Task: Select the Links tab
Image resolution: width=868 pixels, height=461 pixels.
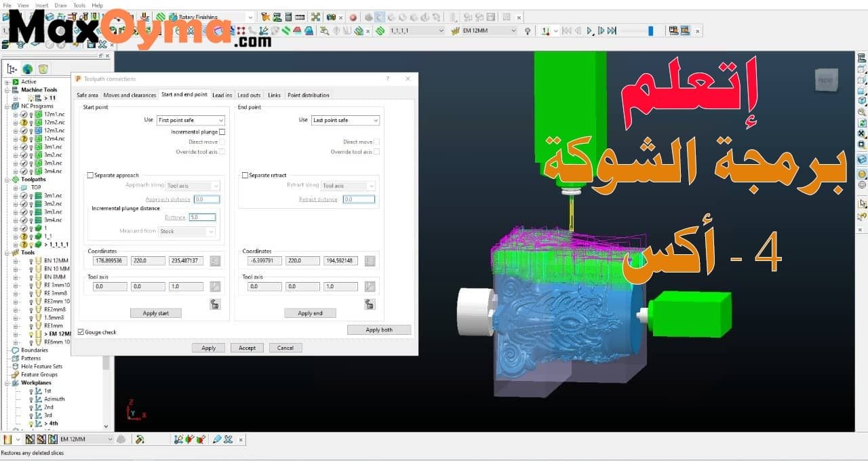Action: coord(274,95)
